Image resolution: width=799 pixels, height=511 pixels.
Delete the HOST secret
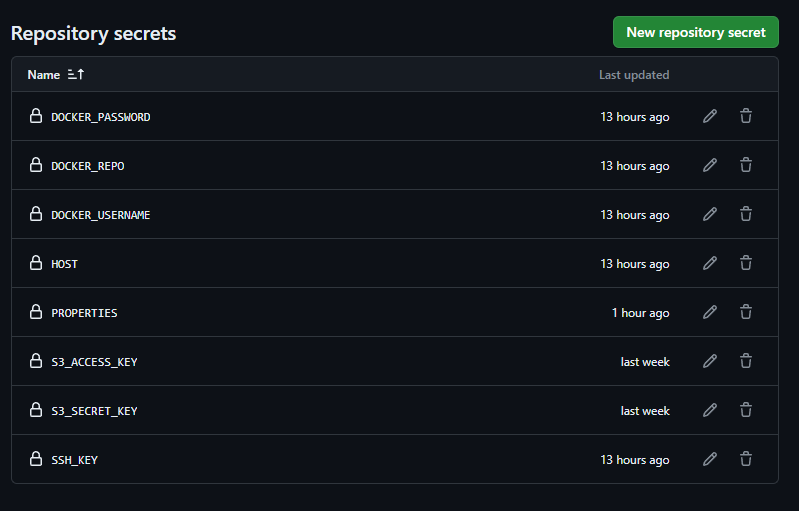coord(745,263)
